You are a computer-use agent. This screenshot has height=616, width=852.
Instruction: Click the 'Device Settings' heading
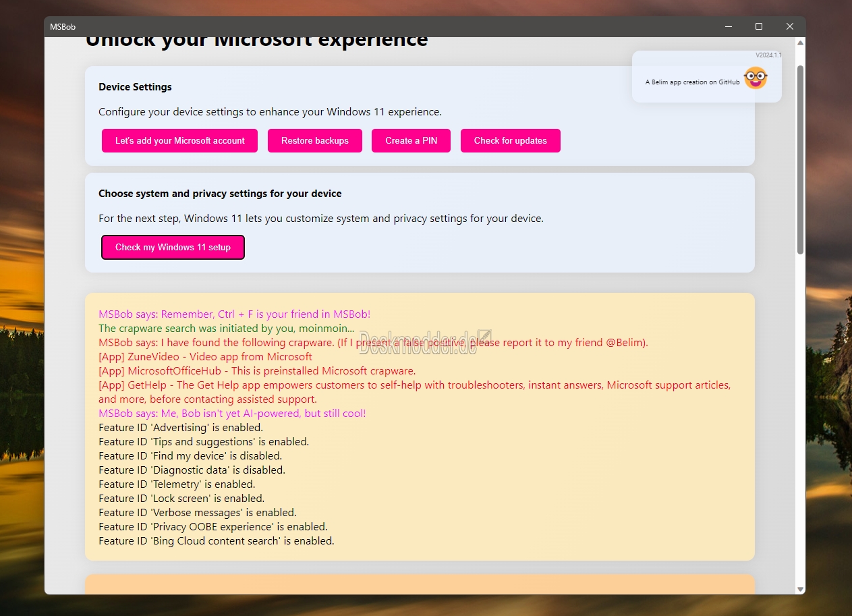(135, 87)
